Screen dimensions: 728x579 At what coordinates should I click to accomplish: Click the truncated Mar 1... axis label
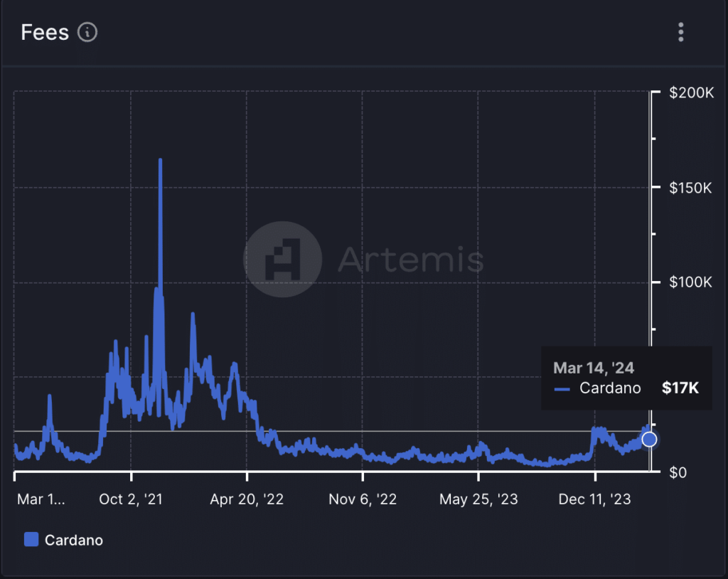pos(41,499)
